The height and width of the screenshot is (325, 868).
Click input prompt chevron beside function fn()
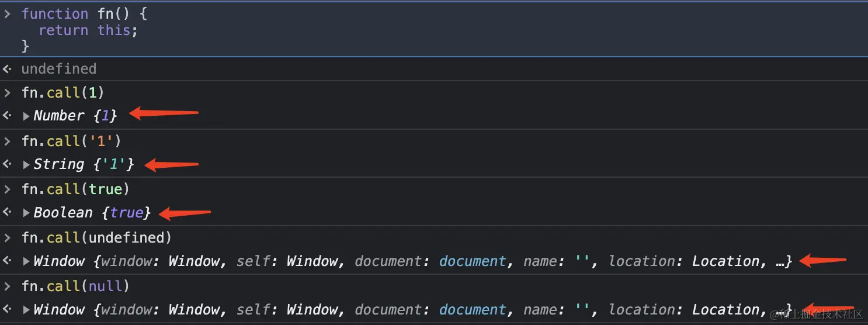7,14
